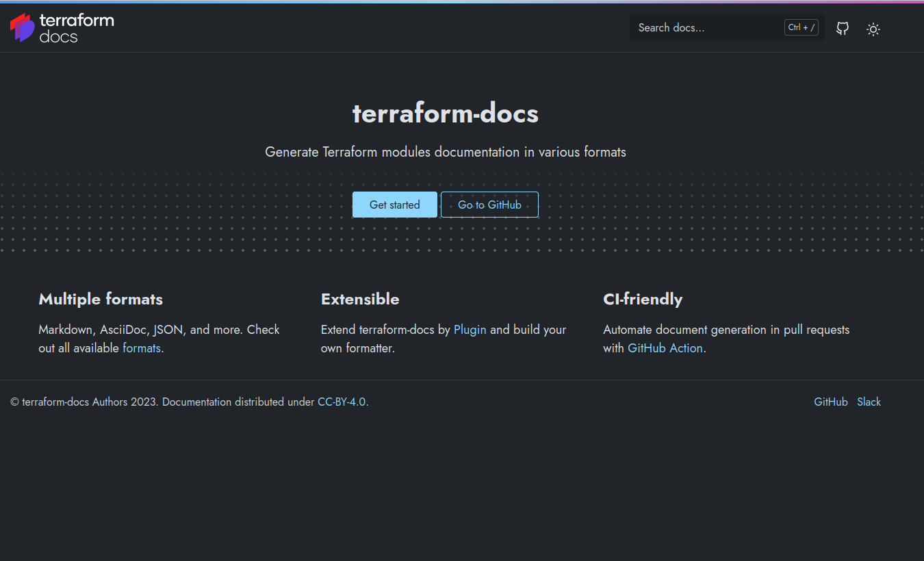Click the Get started button
924x561 pixels.
[x=395, y=205]
